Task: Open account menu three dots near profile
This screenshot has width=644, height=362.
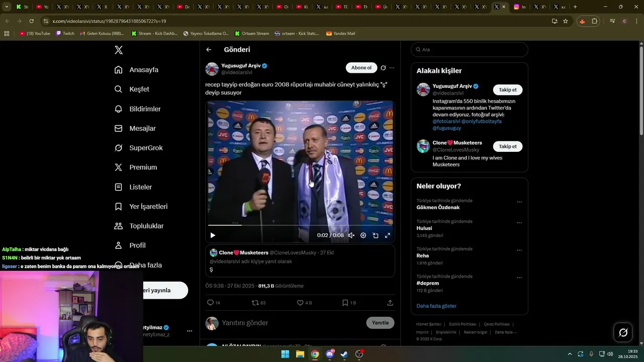Action: 190,331
